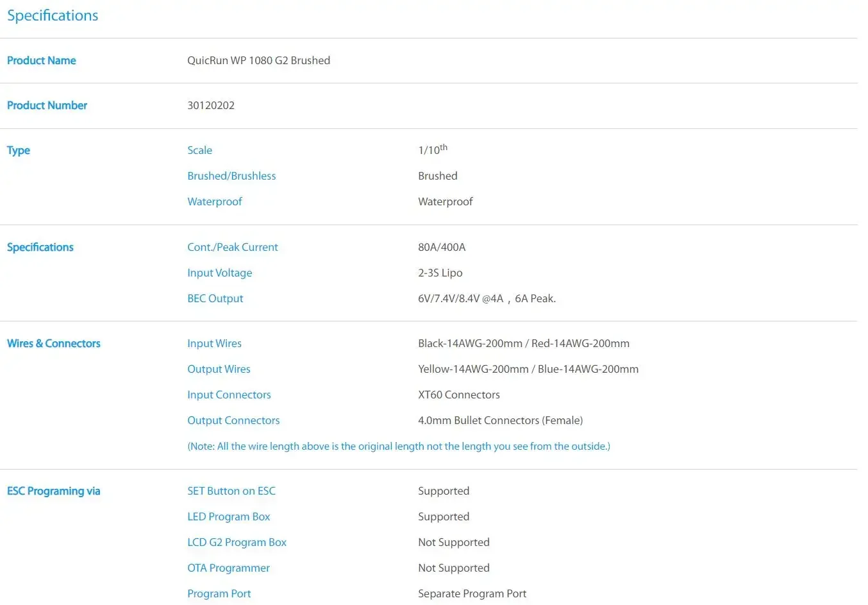Click the Scale attribute label
This screenshot has height=605, width=868.
(199, 150)
